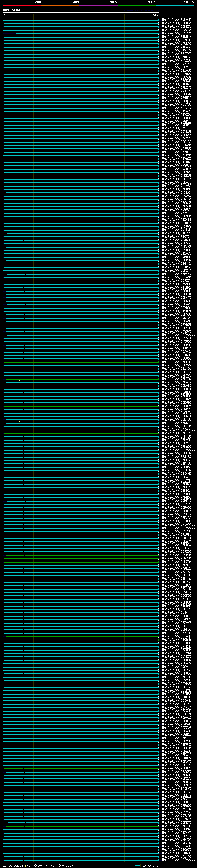Select hit label UniRef100_A3IVD2
197x868 pixels.
[177, 104]
